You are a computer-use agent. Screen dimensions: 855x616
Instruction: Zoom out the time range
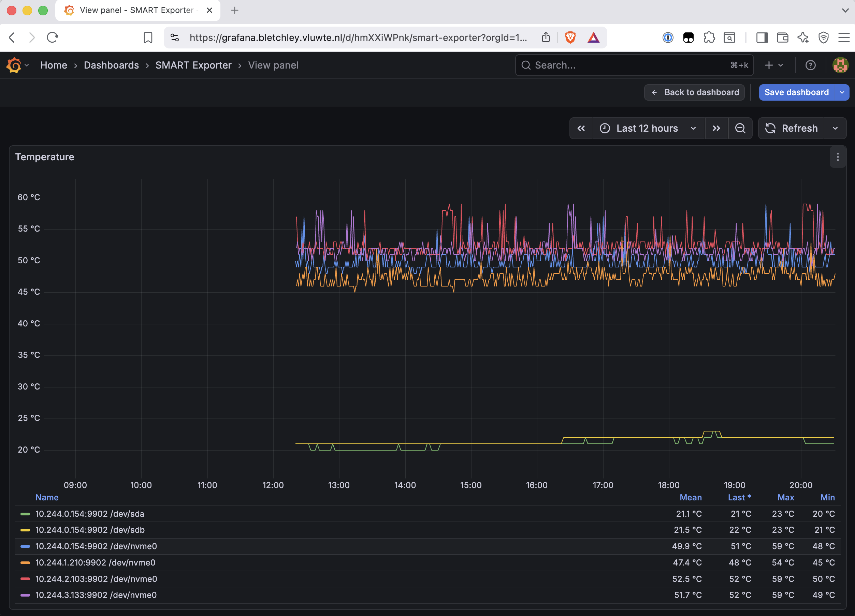(x=740, y=129)
